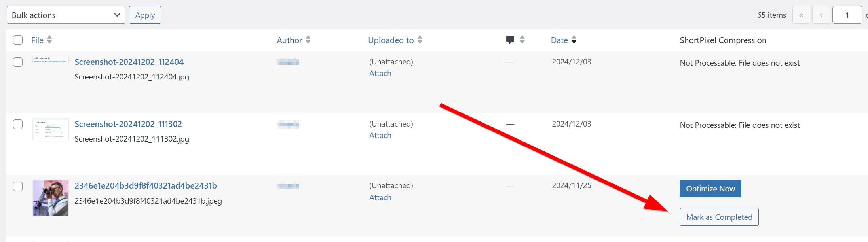Open the Screenshot-20241202_112404 title link

(129, 62)
